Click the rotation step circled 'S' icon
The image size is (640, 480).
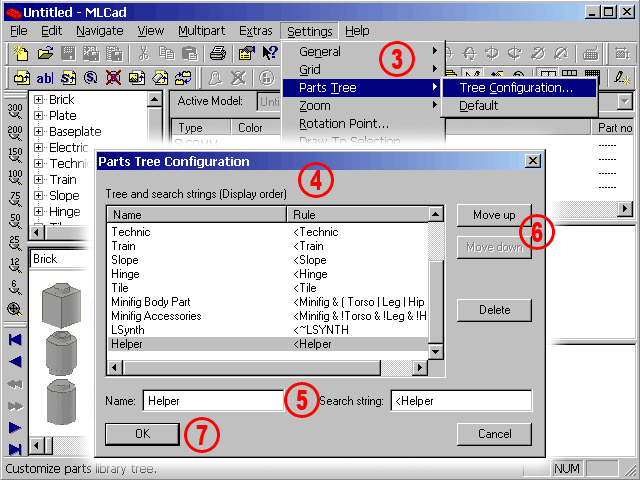pyautogui.click(x=91, y=78)
